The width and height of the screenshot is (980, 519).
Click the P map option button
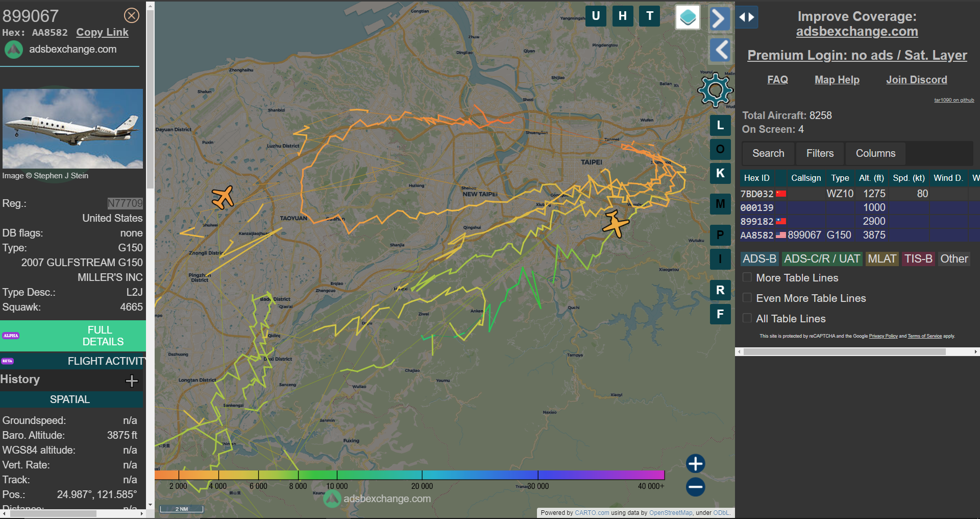click(x=720, y=235)
